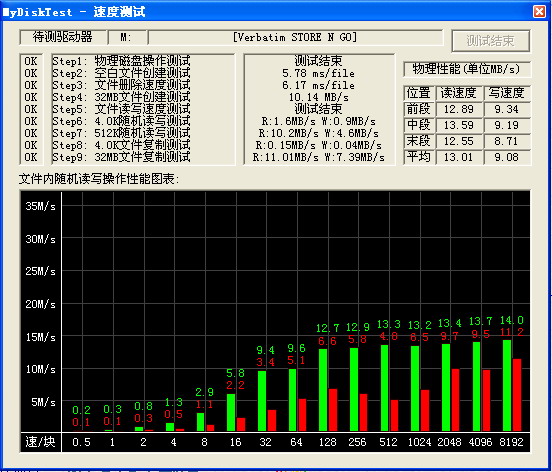Click the R:11.01MB/s W:7.39MB/s result
Viewport: 552px width, 472px height.
(319, 157)
